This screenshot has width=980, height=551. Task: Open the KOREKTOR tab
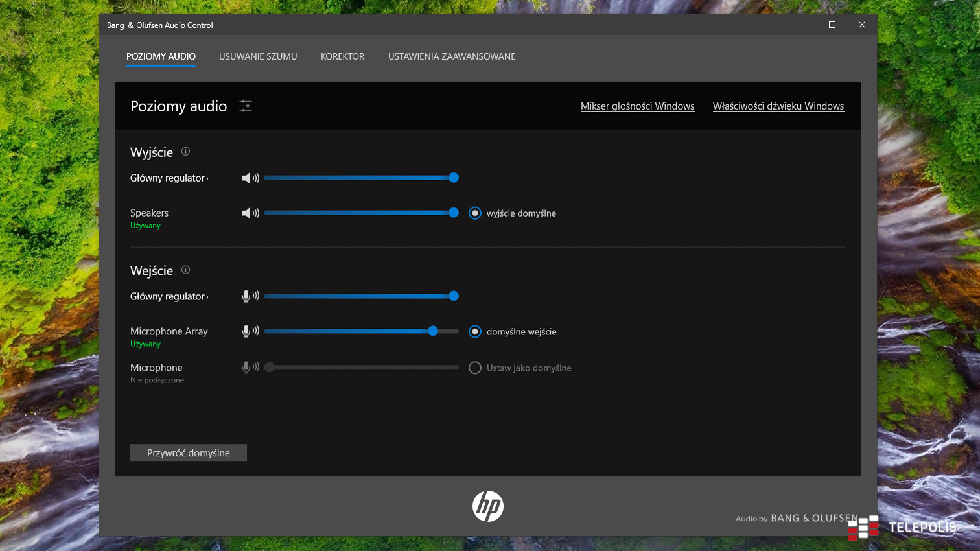(342, 56)
